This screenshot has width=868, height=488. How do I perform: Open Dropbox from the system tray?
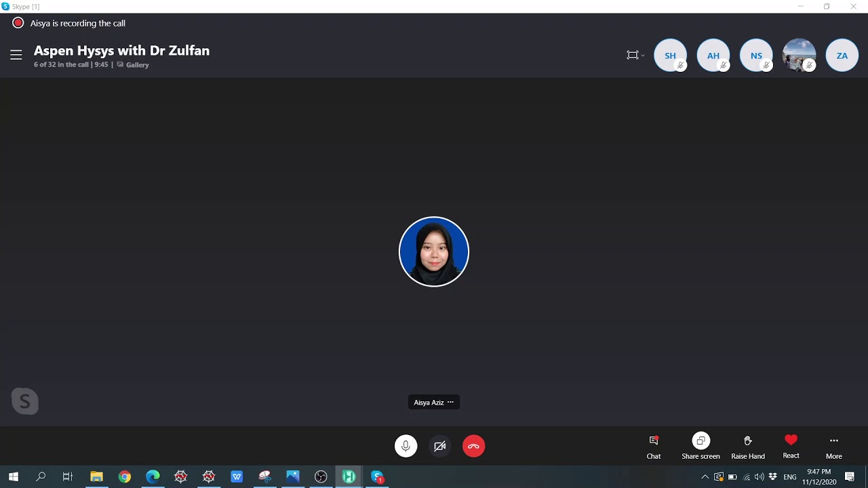[x=773, y=477]
